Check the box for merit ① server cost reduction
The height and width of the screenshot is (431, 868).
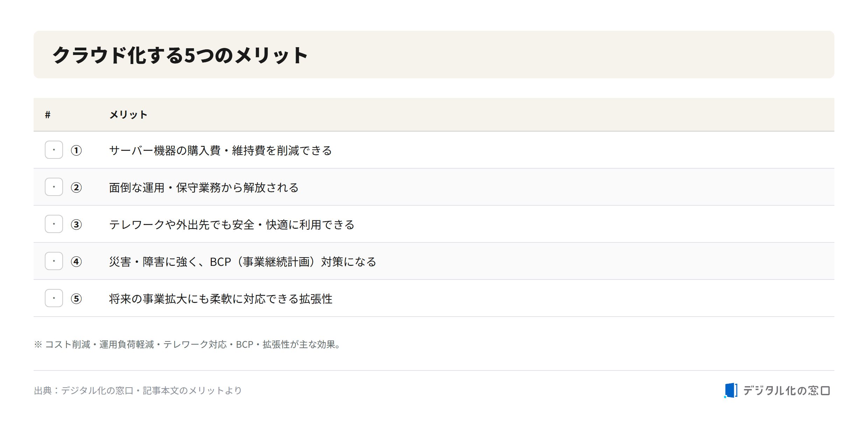54,150
